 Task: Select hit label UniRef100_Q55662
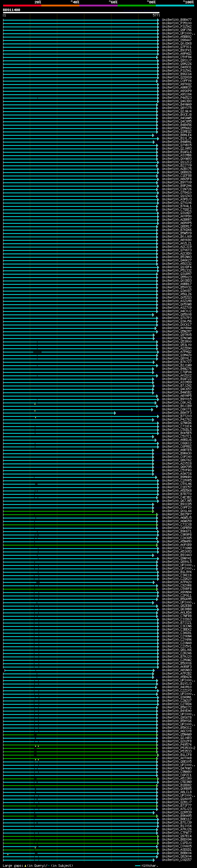[177, 128]
